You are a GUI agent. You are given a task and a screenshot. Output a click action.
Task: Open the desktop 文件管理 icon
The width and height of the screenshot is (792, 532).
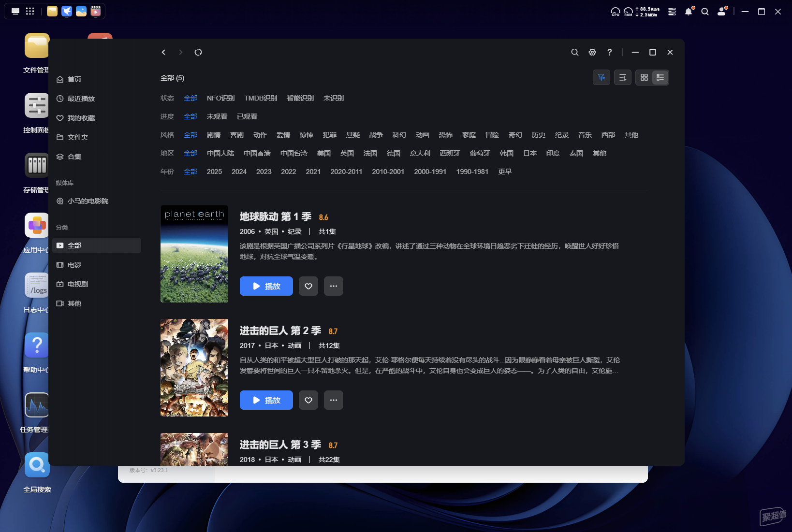[37, 45]
